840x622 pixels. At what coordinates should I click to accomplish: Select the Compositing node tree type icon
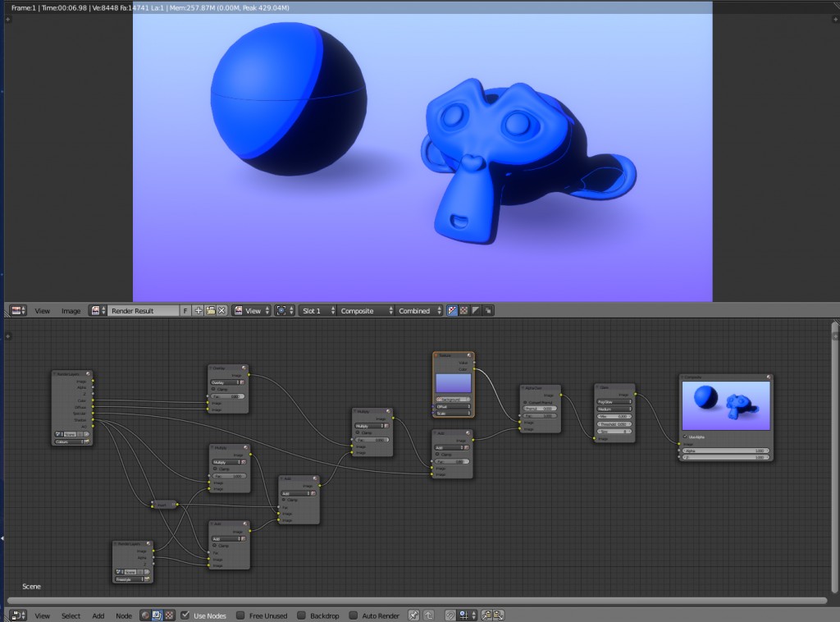(156, 615)
